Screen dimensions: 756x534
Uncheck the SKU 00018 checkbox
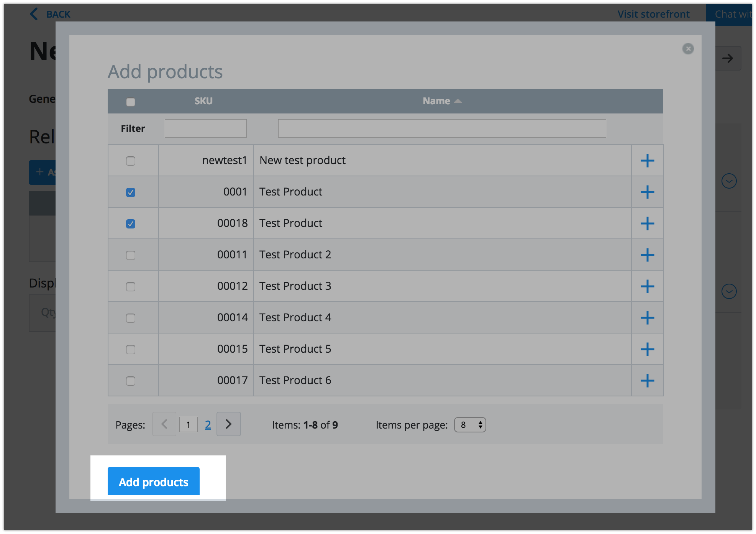tap(131, 224)
